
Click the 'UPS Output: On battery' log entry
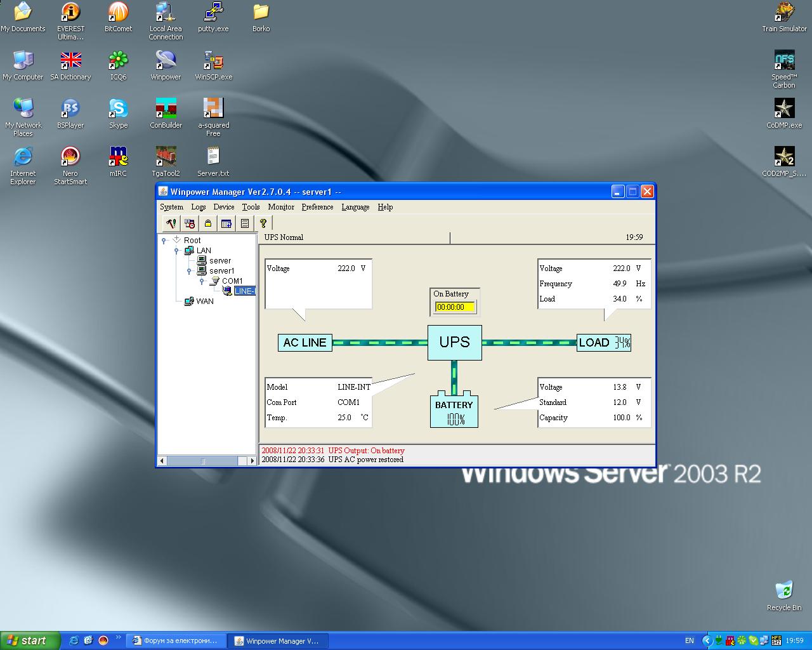click(x=333, y=451)
